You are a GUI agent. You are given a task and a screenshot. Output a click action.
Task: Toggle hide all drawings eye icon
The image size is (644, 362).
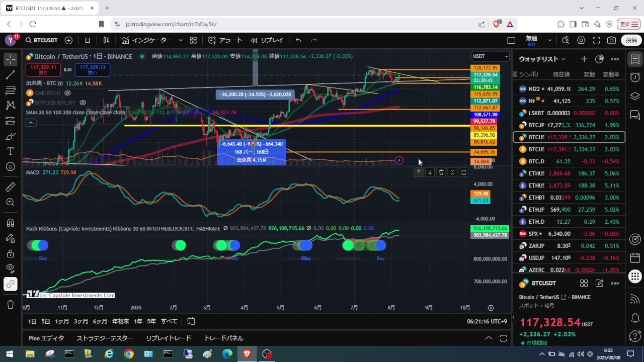coord(10,268)
